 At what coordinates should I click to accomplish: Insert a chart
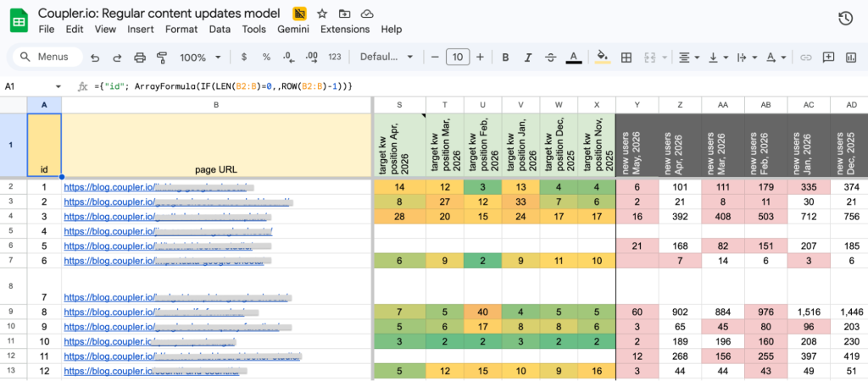click(851, 57)
